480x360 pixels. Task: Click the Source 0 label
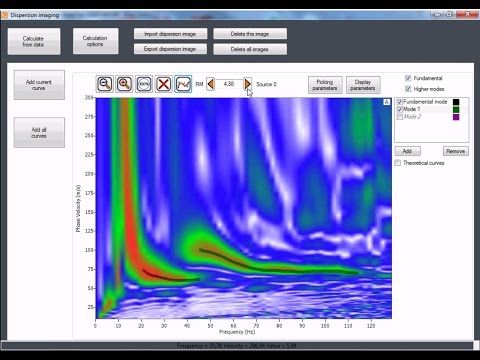(x=266, y=84)
